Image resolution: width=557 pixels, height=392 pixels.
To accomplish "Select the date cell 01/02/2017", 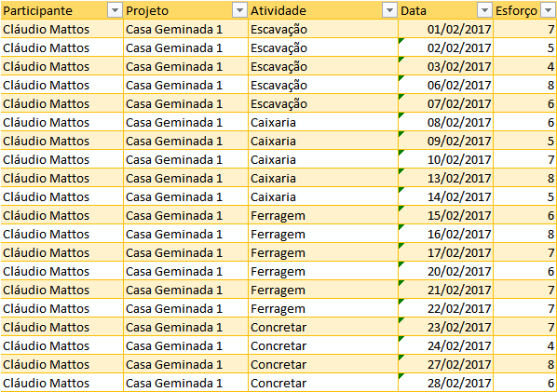I will (x=445, y=29).
